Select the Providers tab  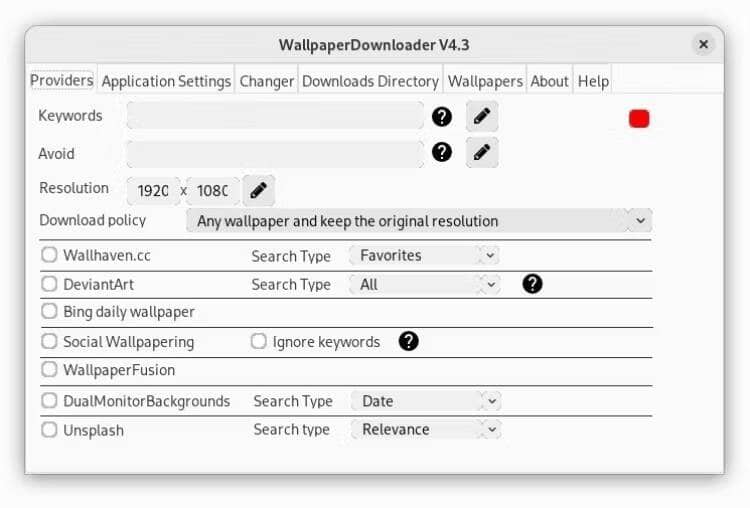tap(62, 80)
